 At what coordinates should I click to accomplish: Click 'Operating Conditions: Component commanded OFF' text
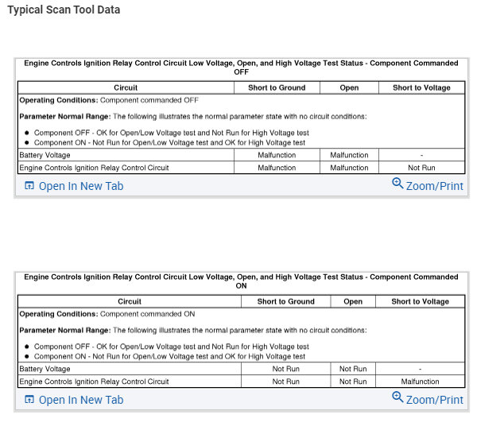pos(109,100)
